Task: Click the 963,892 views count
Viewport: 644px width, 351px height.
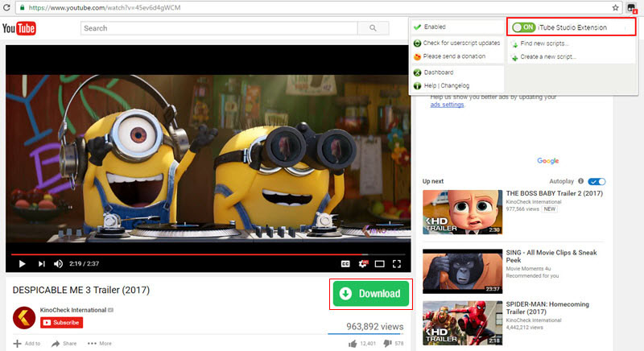Action: click(374, 326)
